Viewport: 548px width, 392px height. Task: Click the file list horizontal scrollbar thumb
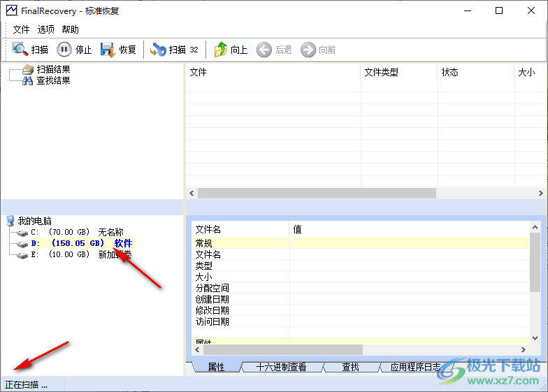(x=317, y=193)
